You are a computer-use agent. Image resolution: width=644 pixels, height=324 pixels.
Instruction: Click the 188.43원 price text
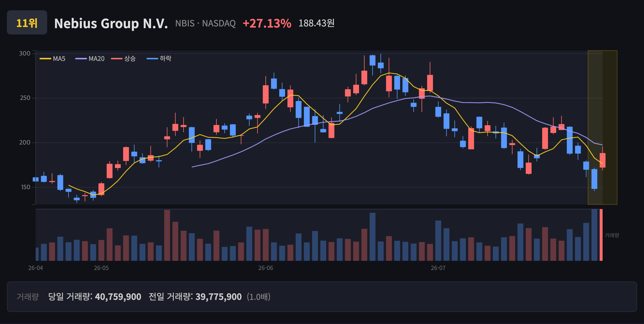(x=316, y=23)
